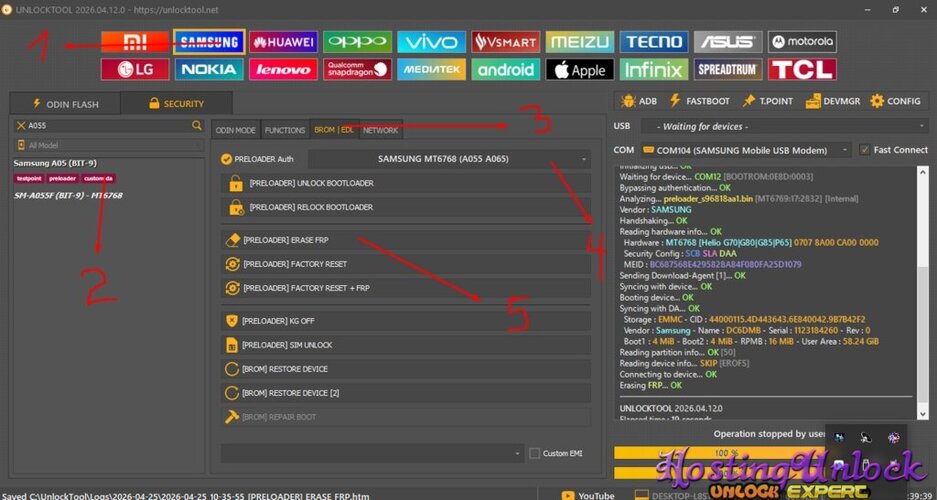The height and width of the screenshot is (500, 937).
Task: Click [BROM] RESTORE DEVICE [2] button
Action: (406, 393)
